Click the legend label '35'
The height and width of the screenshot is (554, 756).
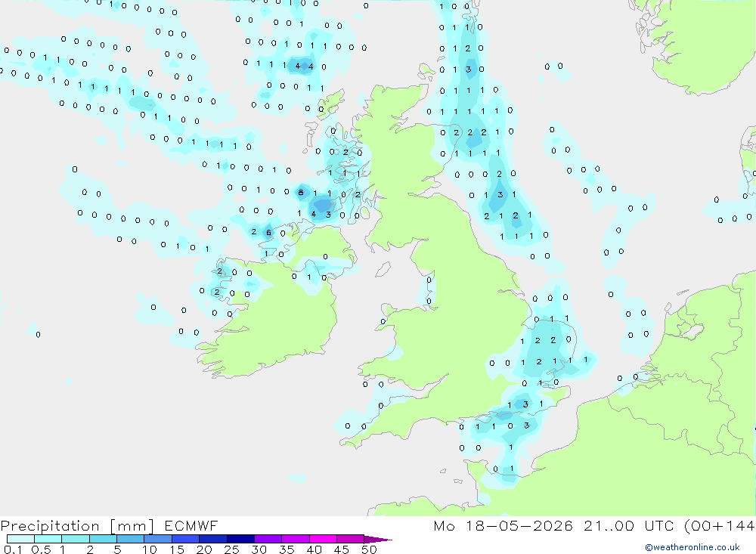[x=287, y=549]
